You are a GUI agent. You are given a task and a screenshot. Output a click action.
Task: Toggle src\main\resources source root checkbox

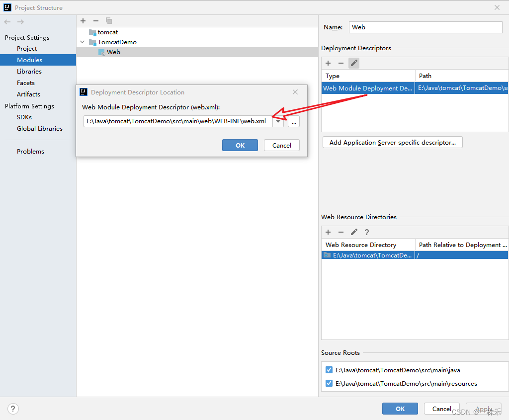point(329,383)
